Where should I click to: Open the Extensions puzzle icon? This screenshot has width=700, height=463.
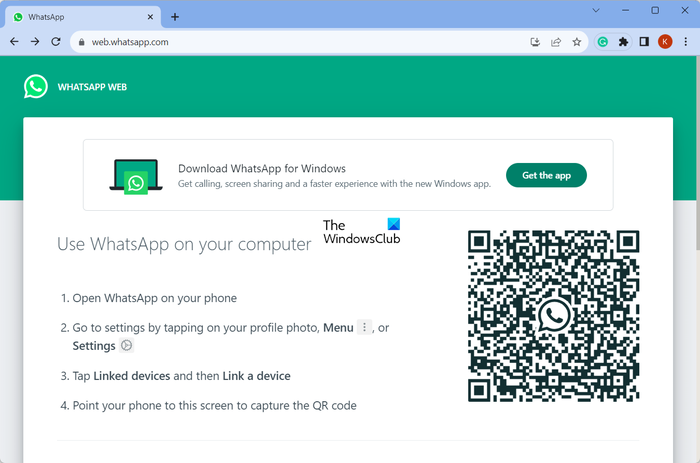[623, 42]
